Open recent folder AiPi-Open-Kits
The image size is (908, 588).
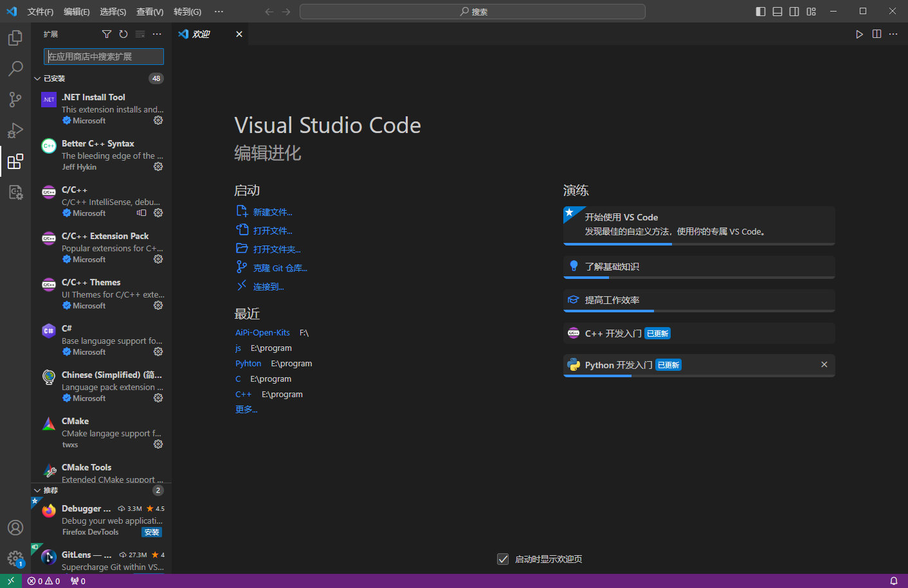262,333
